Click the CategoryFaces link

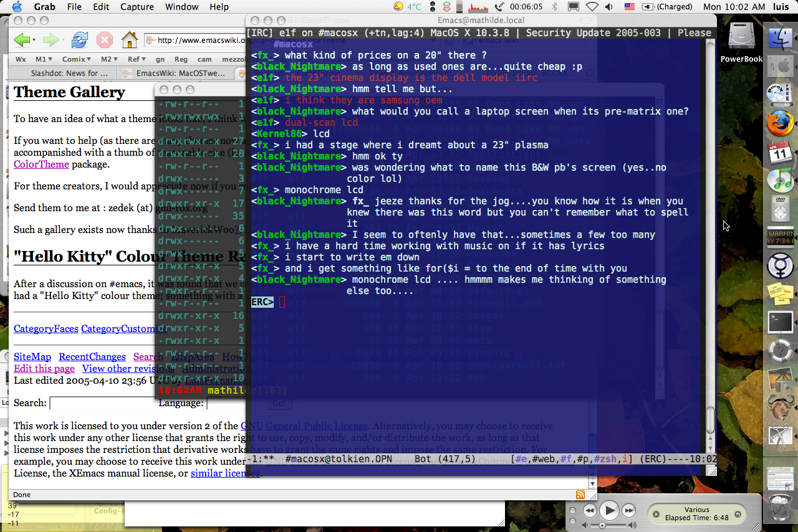click(46, 329)
